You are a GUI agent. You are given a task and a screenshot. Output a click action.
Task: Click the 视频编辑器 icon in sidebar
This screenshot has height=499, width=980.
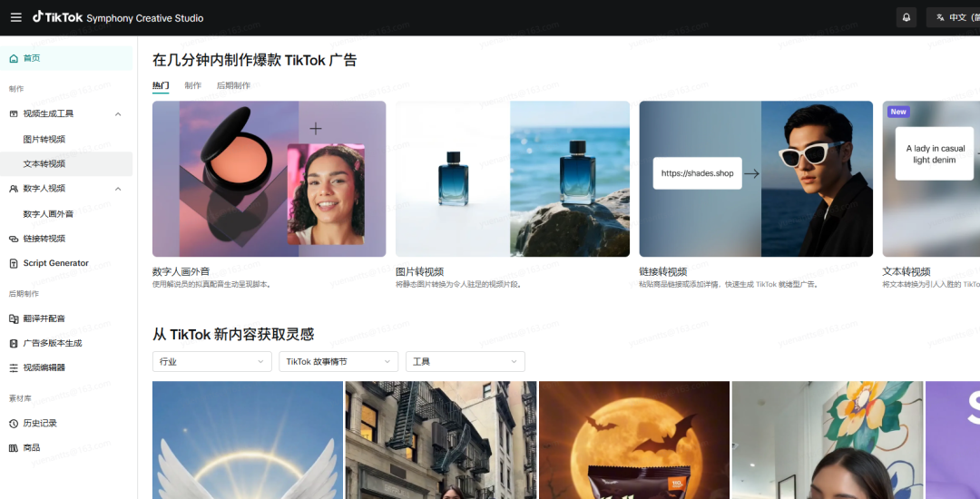tap(14, 367)
